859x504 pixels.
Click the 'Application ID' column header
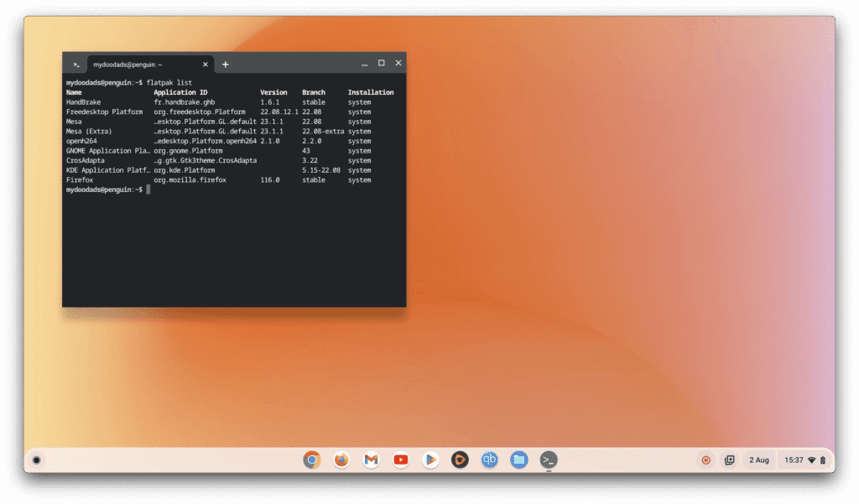coord(180,92)
